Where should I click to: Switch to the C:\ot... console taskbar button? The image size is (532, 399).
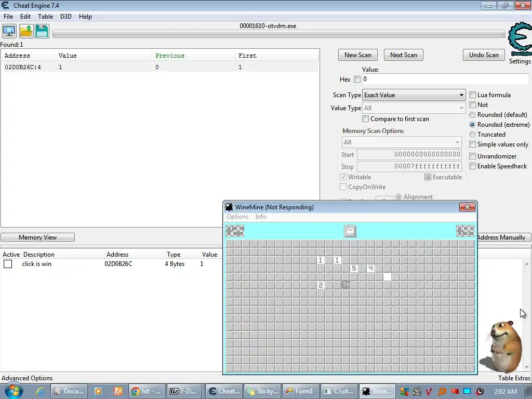339,391
